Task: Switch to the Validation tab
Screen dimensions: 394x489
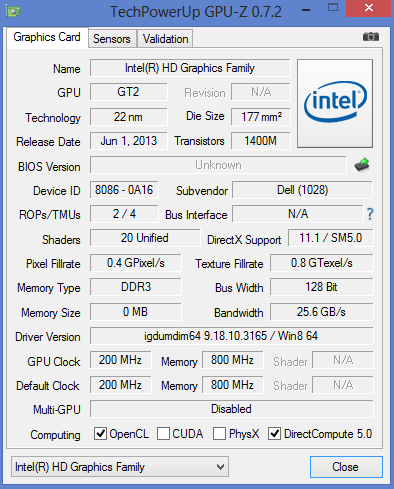Action: (165, 39)
